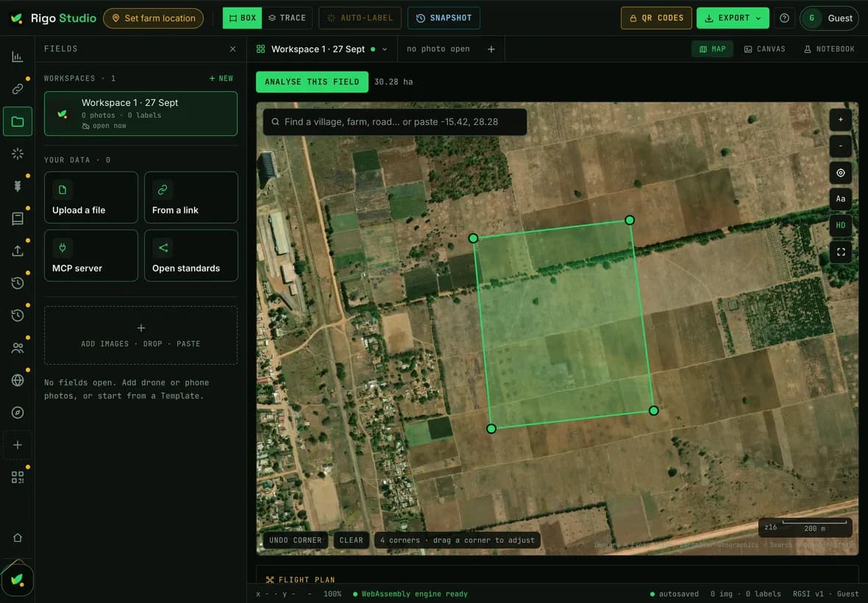The image size is (868, 603).
Task: Select the no photo open tab
Action: (x=438, y=49)
